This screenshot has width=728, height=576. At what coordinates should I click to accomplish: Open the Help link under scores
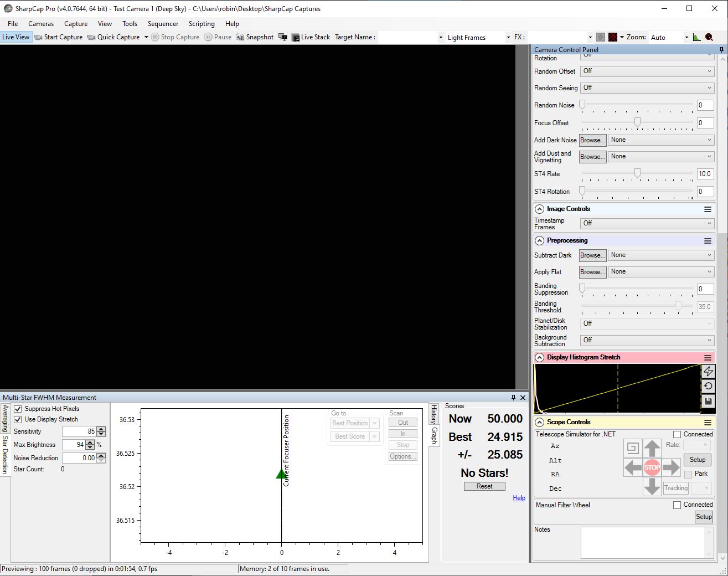pos(519,498)
